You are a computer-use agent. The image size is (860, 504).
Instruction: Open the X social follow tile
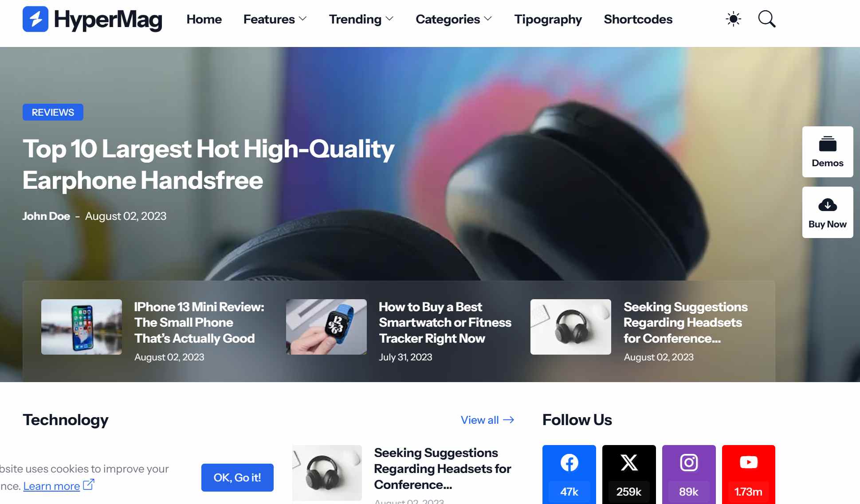(629, 474)
